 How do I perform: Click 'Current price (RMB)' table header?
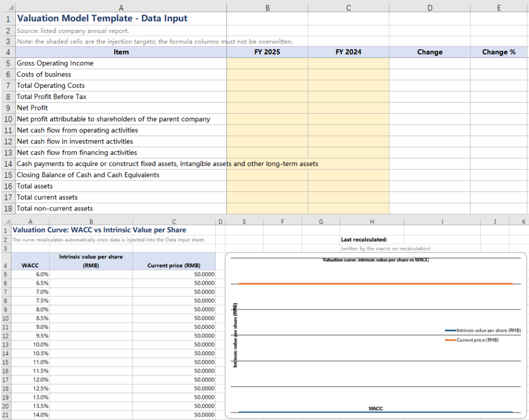[x=174, y=261]
